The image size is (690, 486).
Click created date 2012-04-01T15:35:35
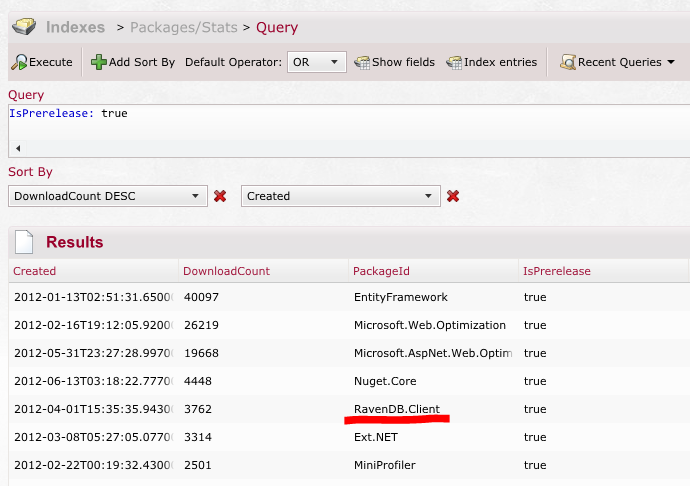pos(94,409)
